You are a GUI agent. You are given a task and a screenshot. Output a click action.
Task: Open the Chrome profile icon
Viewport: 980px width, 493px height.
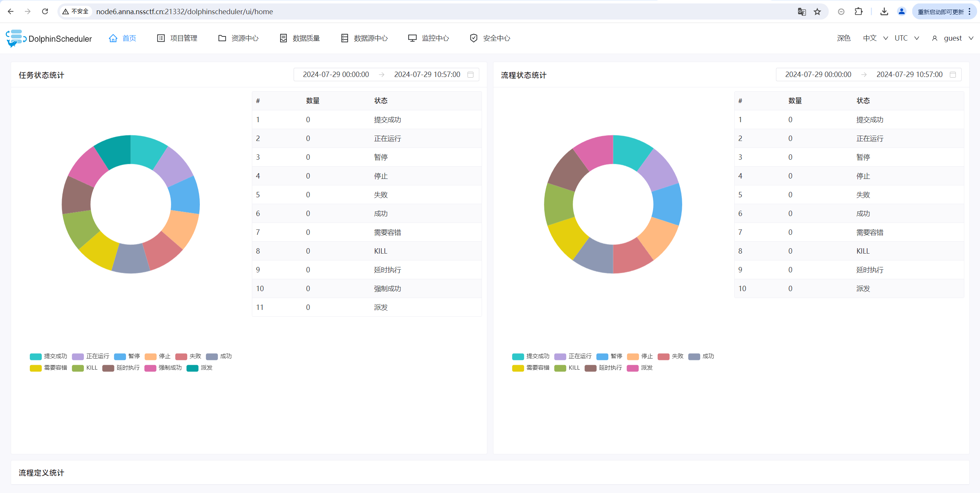coord(902,11)
